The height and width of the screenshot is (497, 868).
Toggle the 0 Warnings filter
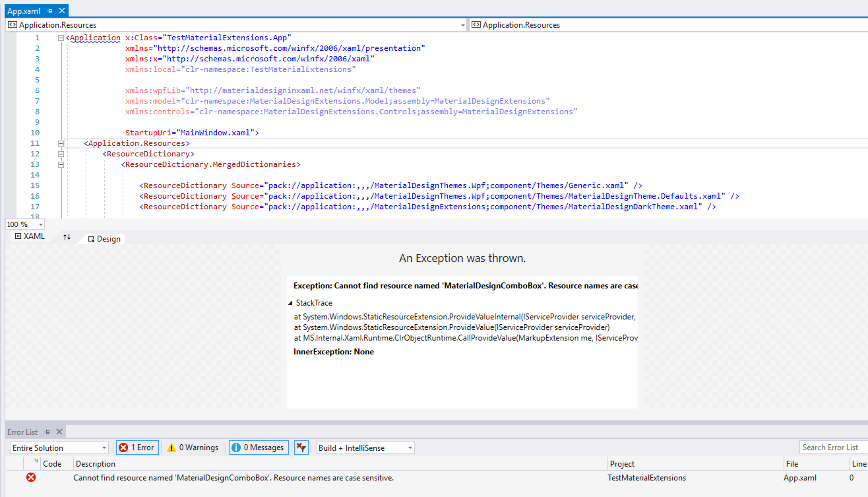click(193, 447)
